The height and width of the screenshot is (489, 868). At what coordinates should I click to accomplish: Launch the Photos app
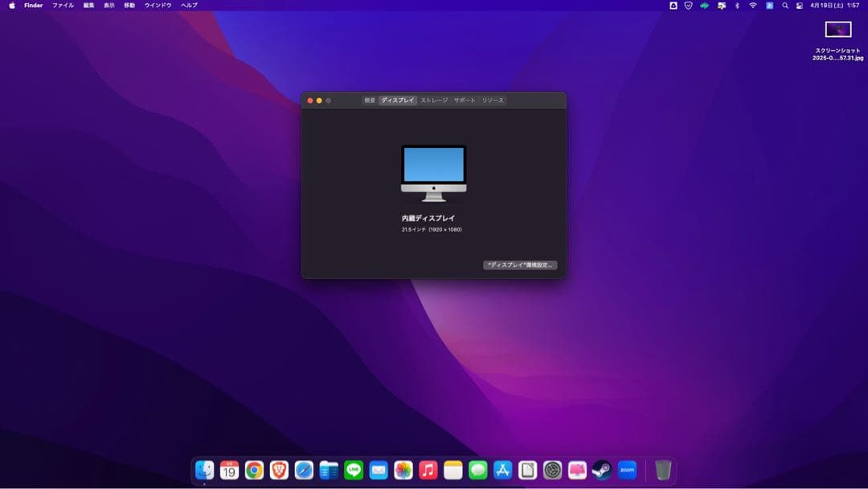pos(403,469)
